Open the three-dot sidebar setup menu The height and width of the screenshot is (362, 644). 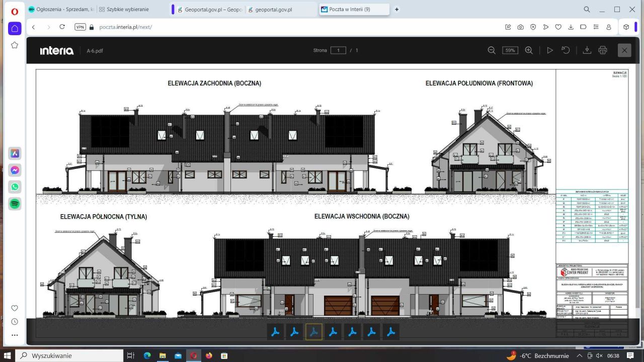coord(15,335)
